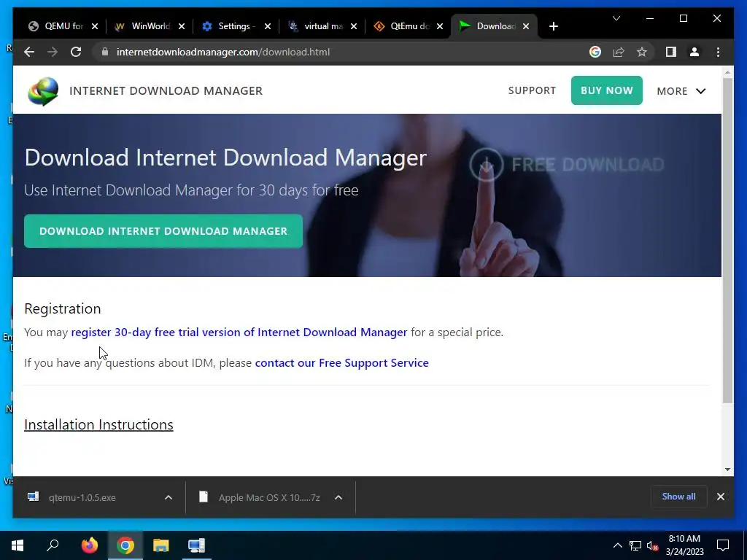Close the virtual ma tab
Image resolution: width=747 pixels, height=560 pixels.
click(354, 26)
